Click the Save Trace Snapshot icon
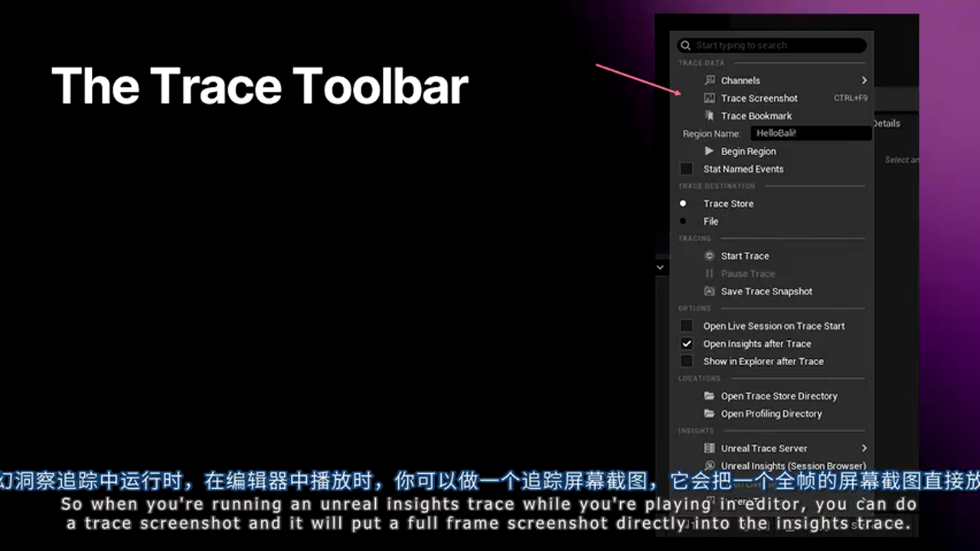The width and height of the screenshot is (980, 551). coord(709,291)
